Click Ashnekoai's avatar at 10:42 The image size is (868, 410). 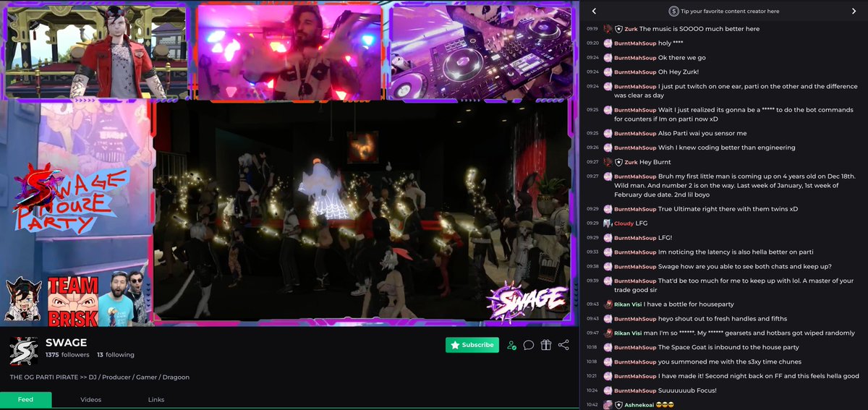[x=608, y=405]
